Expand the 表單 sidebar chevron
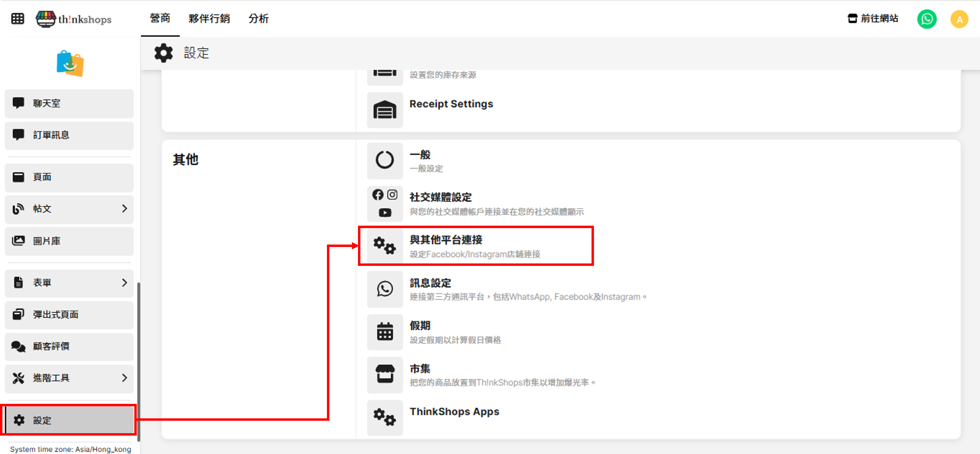 pyautogui.click(x=124, y=283)
